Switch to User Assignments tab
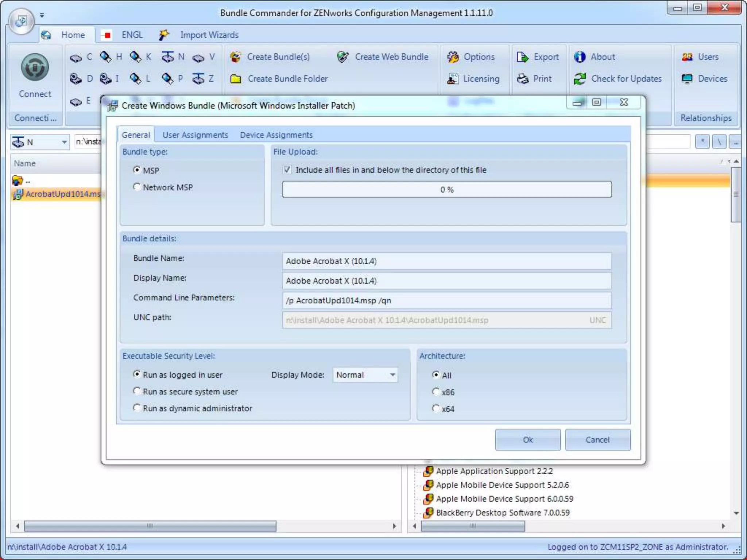The height and width of the screenshot is (560, 747). tap(195, 135)
